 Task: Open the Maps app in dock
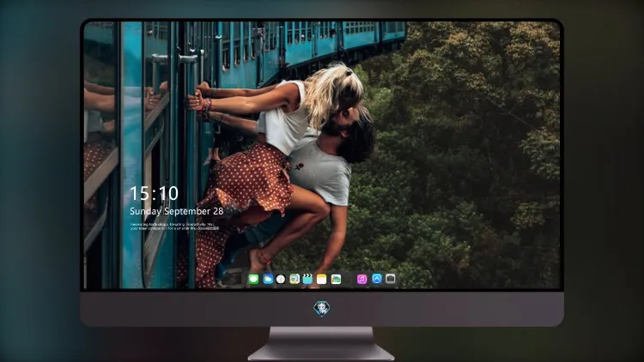[295, 279]
